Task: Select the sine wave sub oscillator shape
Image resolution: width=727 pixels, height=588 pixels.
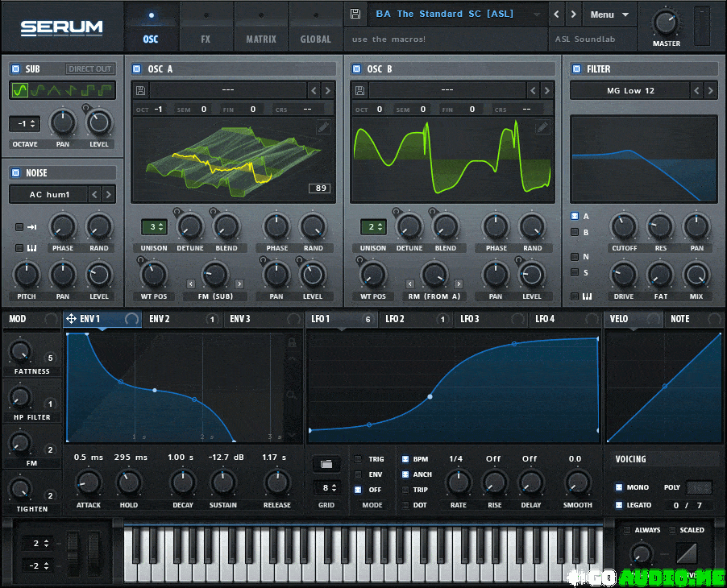Action: pos(20,90)
